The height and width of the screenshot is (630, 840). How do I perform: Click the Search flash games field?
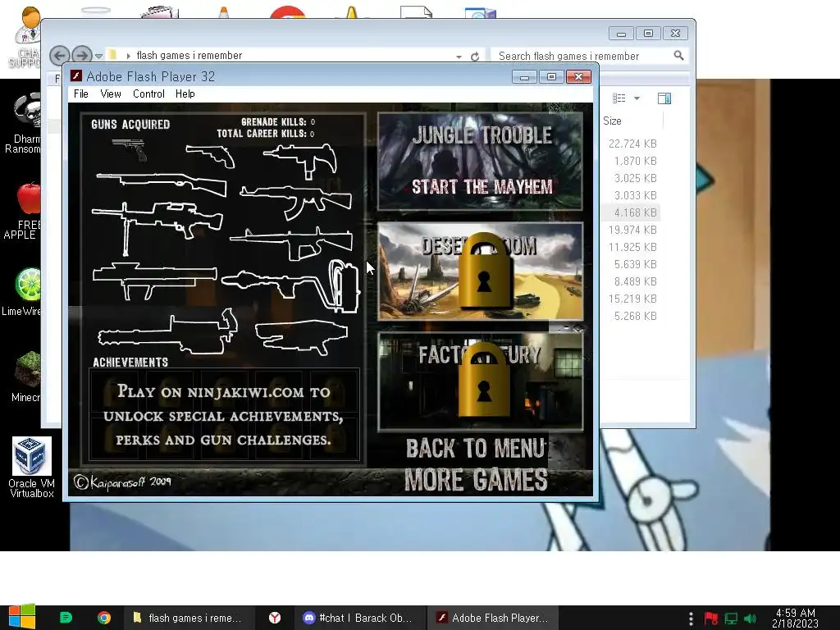click(x=589, y=56)
